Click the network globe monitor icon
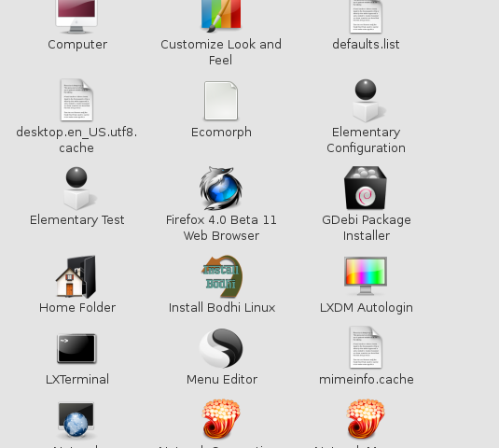This screenshot has width=499, height=448. pos(76,420)
